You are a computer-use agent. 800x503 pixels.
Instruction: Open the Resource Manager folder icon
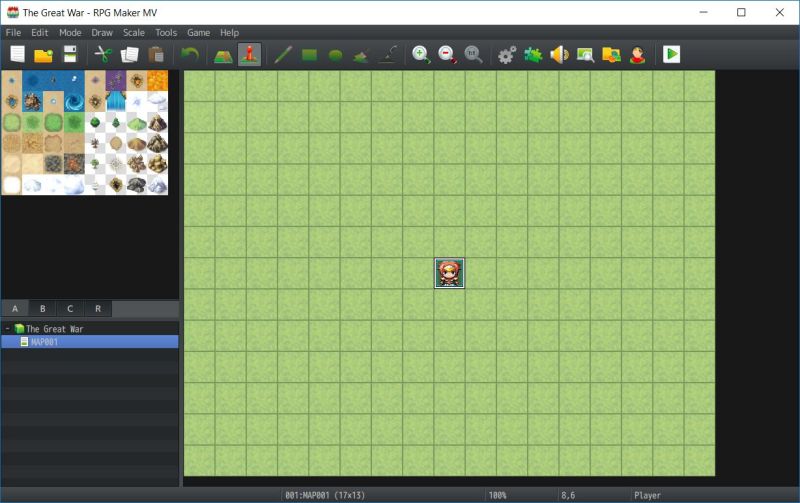(x=611, y=54)
